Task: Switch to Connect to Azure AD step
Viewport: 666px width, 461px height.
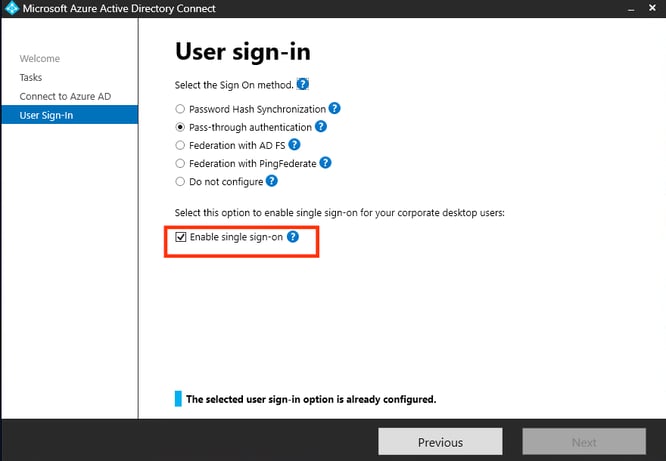Action: tap(63, 96)
